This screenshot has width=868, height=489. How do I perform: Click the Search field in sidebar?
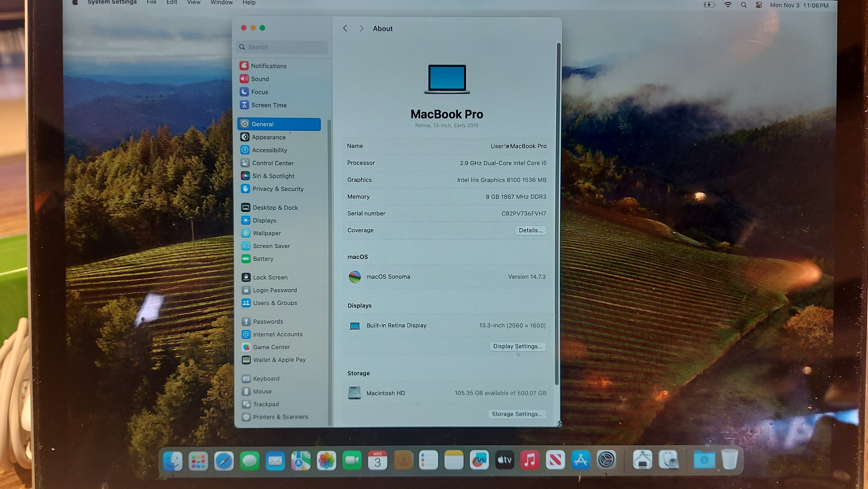(282, 47)
